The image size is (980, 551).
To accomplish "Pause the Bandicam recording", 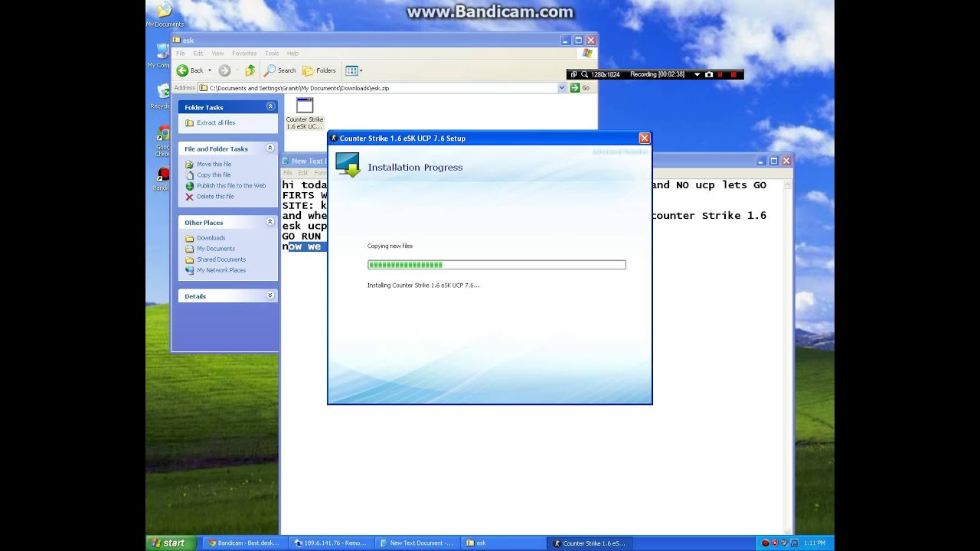I will [x=720, y=74].
